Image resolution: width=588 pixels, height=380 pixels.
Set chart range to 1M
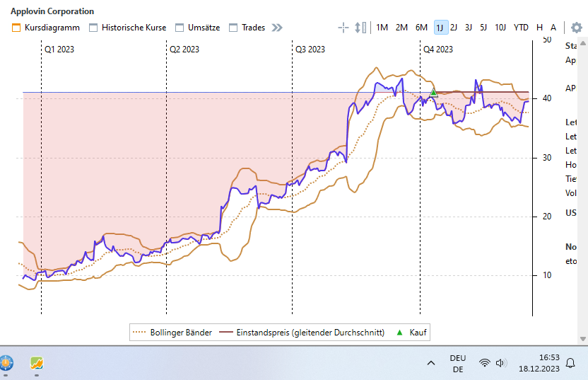click(382, 28)
